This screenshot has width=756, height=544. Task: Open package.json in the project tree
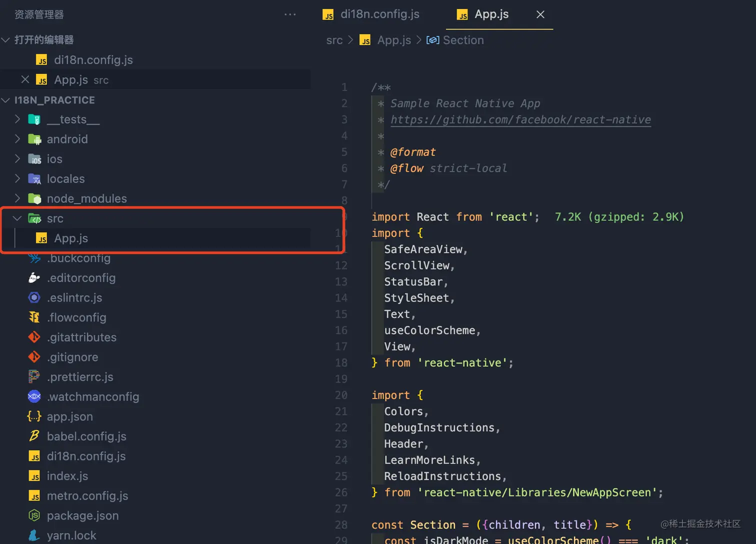tap(82, 515)
